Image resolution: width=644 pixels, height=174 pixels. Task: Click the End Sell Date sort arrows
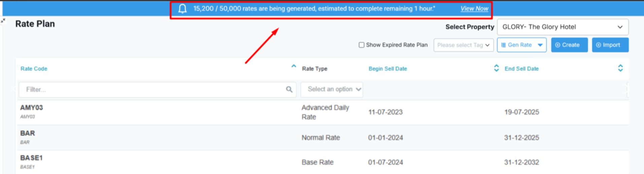tap(620, 68)
